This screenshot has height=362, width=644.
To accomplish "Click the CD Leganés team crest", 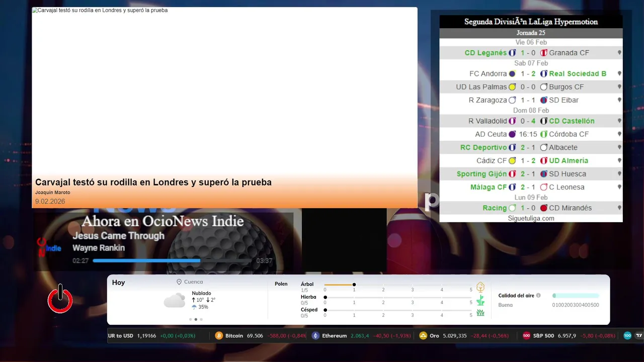I will [512, 53].
